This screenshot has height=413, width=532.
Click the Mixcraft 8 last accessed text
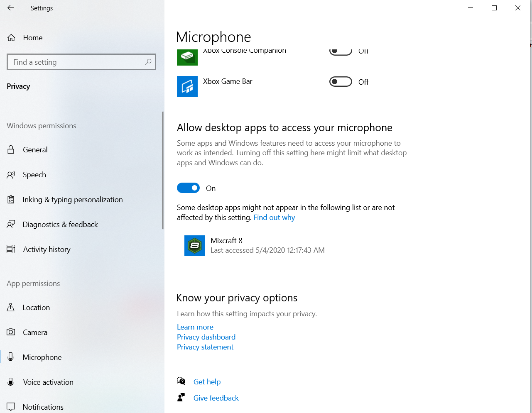[x=267, y=250]
